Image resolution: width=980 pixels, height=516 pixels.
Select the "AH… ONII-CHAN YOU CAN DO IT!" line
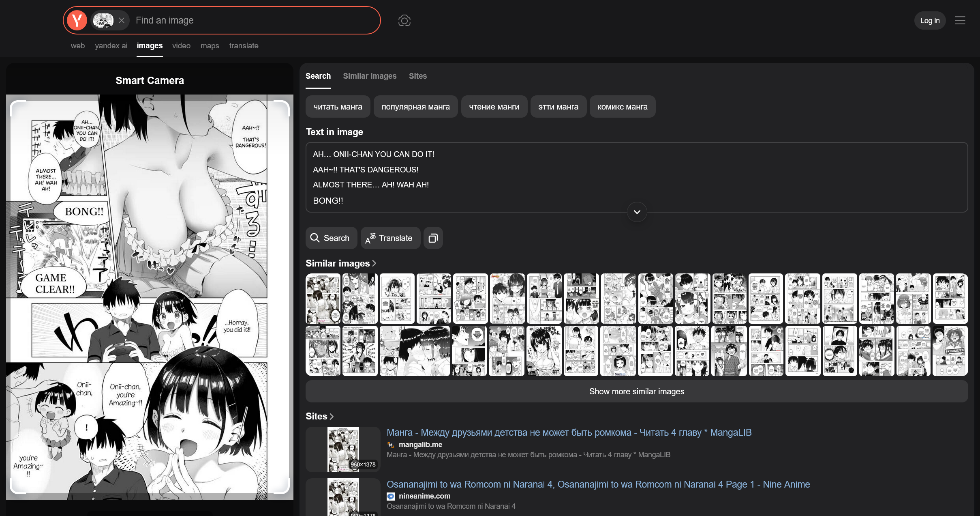373,154
